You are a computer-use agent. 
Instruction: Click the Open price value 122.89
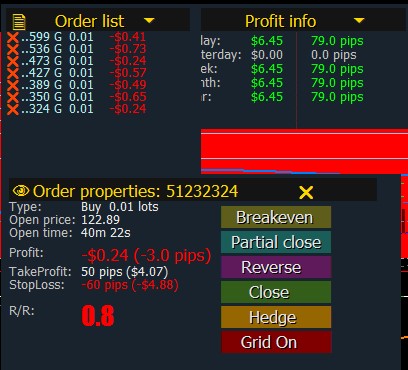tap(100, 220)
